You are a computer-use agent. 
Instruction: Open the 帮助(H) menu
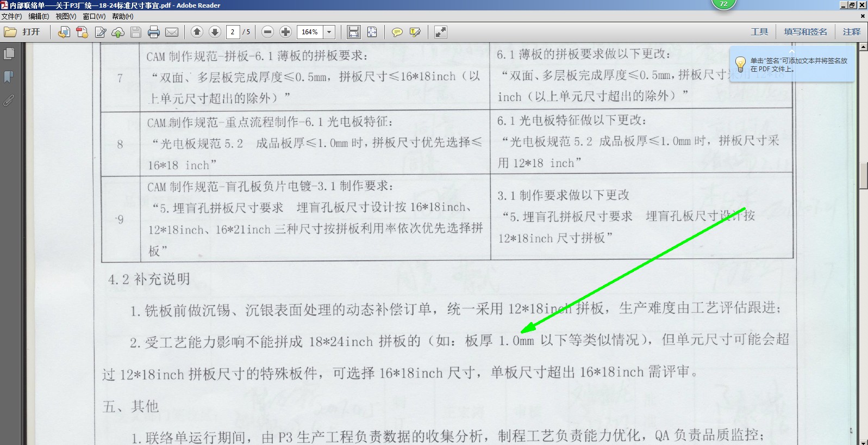(122, 16)
